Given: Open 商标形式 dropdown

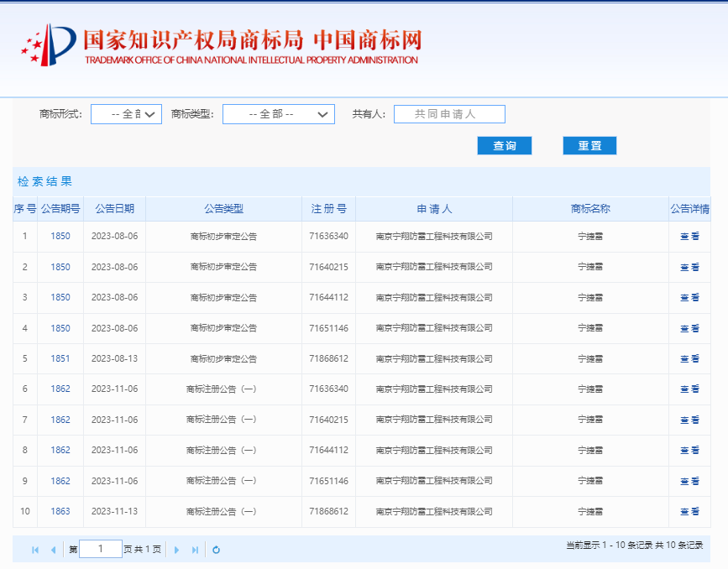Looking at the screenshot, I should [x=126, y=114].
